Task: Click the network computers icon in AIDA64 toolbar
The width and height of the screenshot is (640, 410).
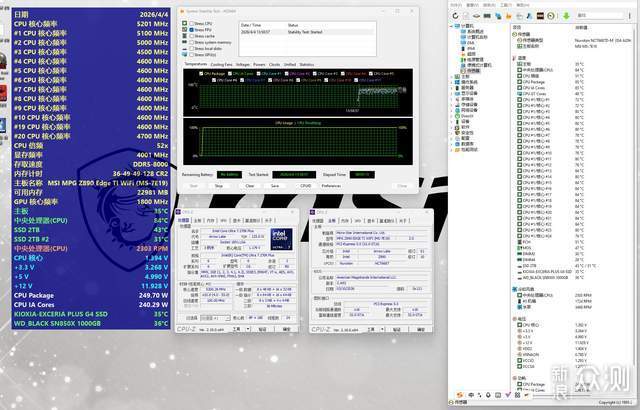Action: click(498, 16)
